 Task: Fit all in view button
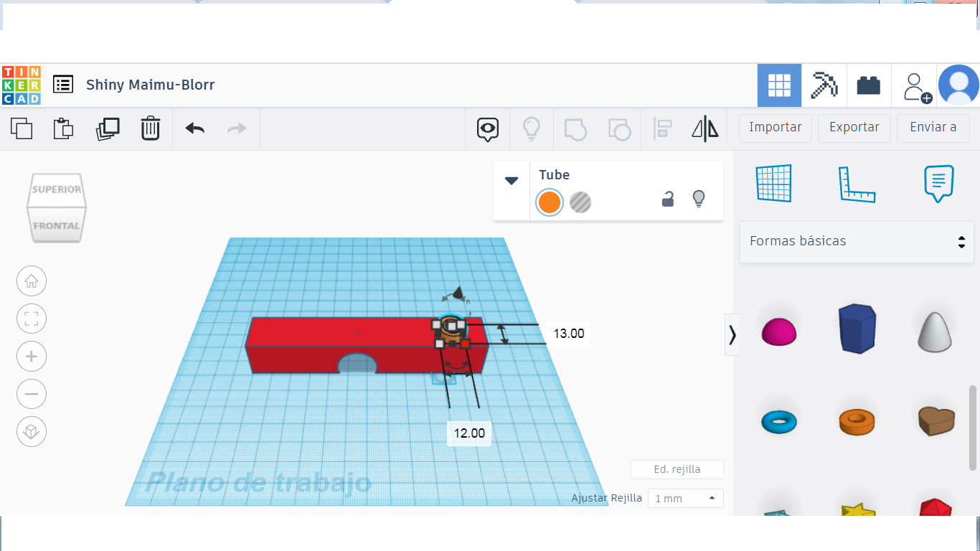click(32, 319)
